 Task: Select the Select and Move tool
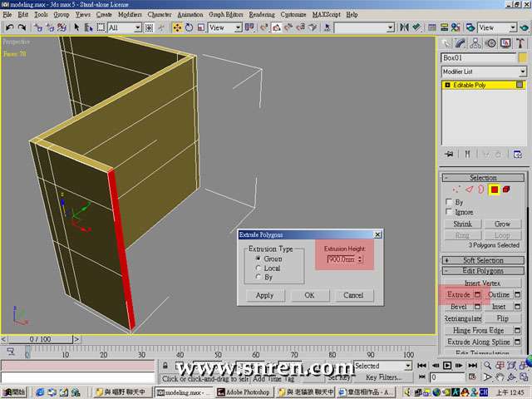tap(178, 27)
